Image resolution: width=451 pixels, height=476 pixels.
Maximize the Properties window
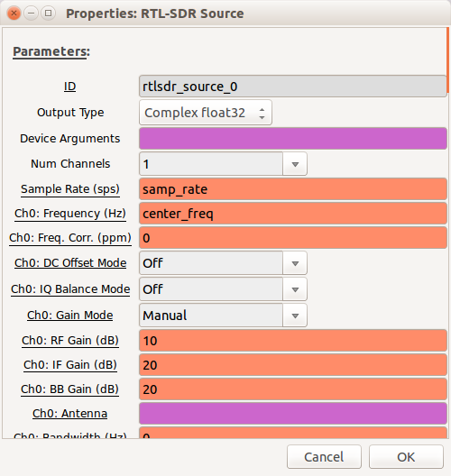click(x=48, y=14)
